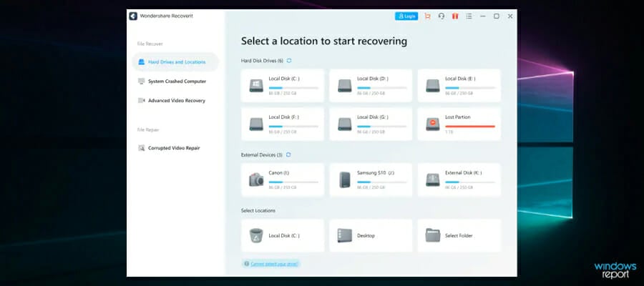Click the External Devices (3) heading
Screen dimensions: 644x286
[262, 154]
